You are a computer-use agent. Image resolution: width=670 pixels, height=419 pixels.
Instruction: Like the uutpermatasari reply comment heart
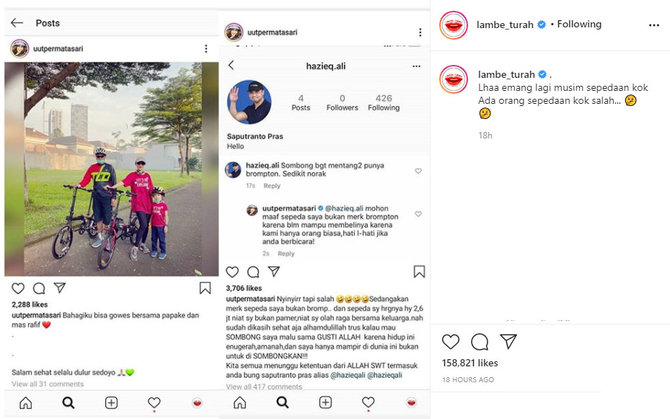(418, 214)
